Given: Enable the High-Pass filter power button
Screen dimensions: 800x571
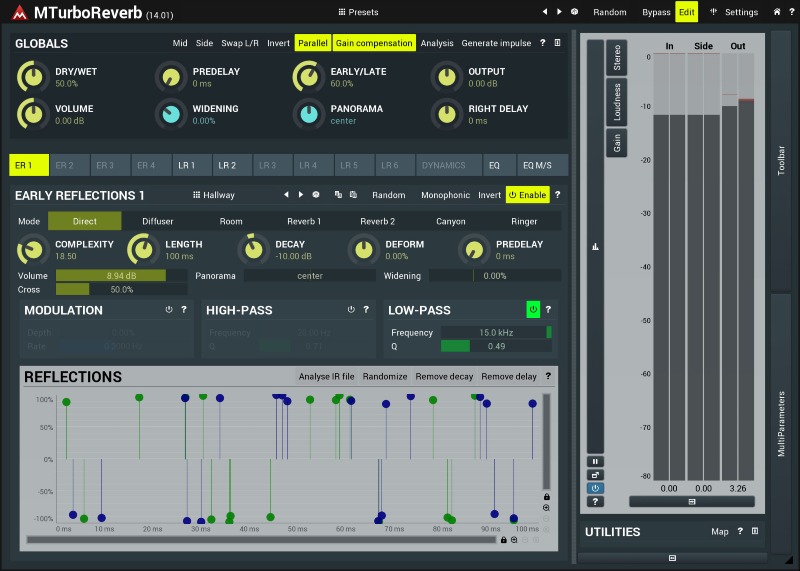Looking at the screenshot, I should (351, 310).
